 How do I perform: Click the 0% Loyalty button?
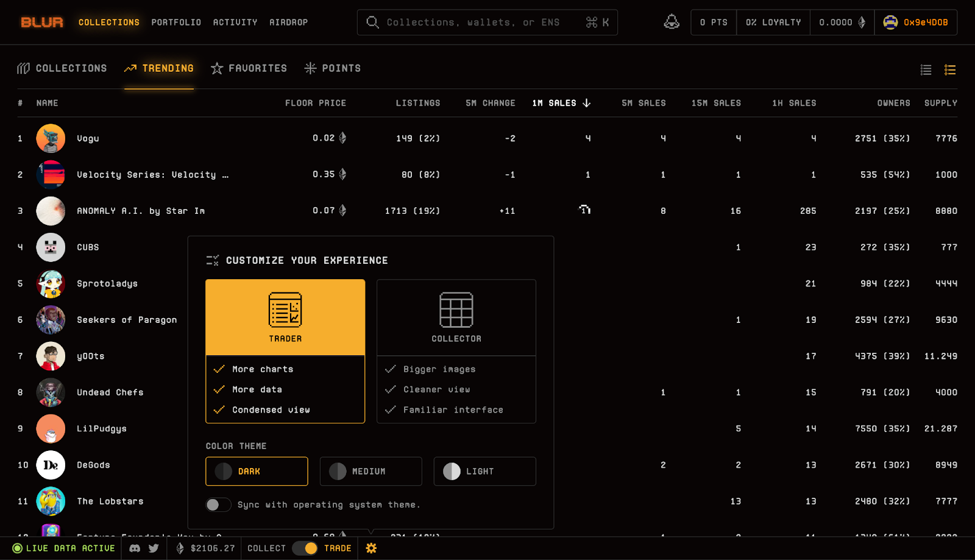(x=773, y=23)
